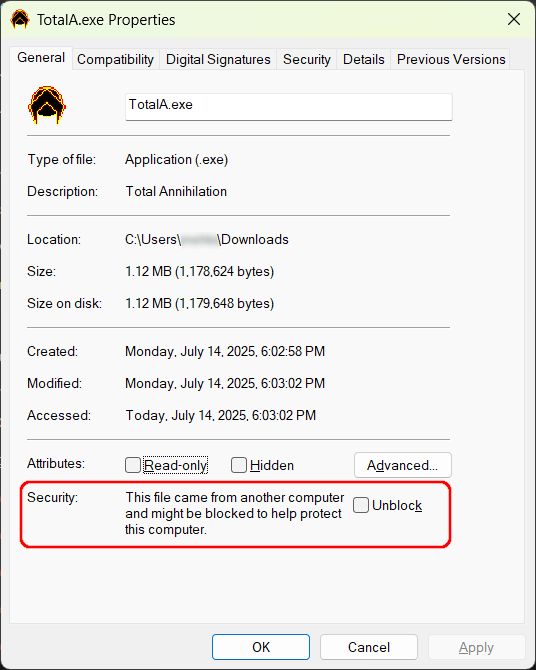Dismiss dialog with the Cancel button

click(369, 647)
